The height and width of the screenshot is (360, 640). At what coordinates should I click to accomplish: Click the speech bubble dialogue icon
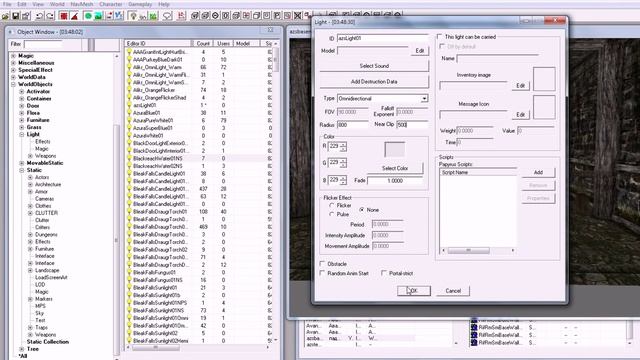coord(167,16)
